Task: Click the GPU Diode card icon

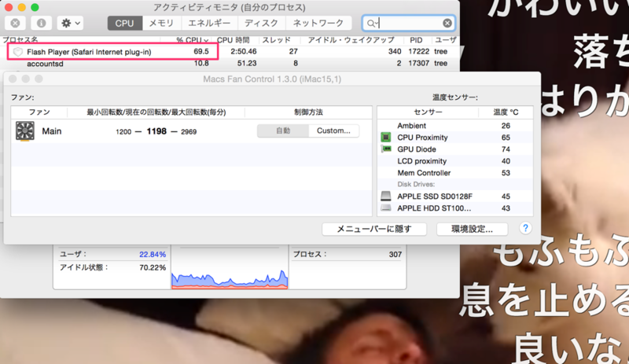Action: click(x=386, y=149)
